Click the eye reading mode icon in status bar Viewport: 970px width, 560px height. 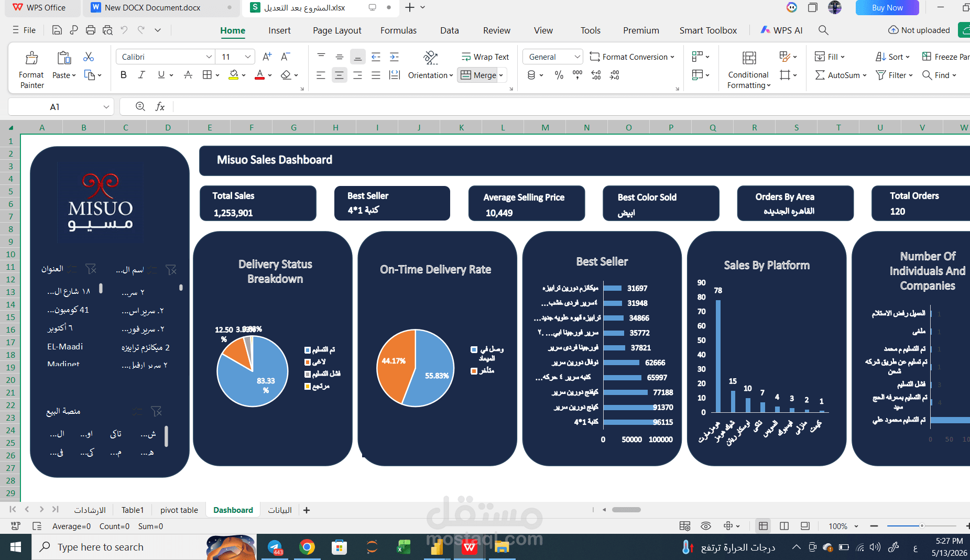[706, 526]
